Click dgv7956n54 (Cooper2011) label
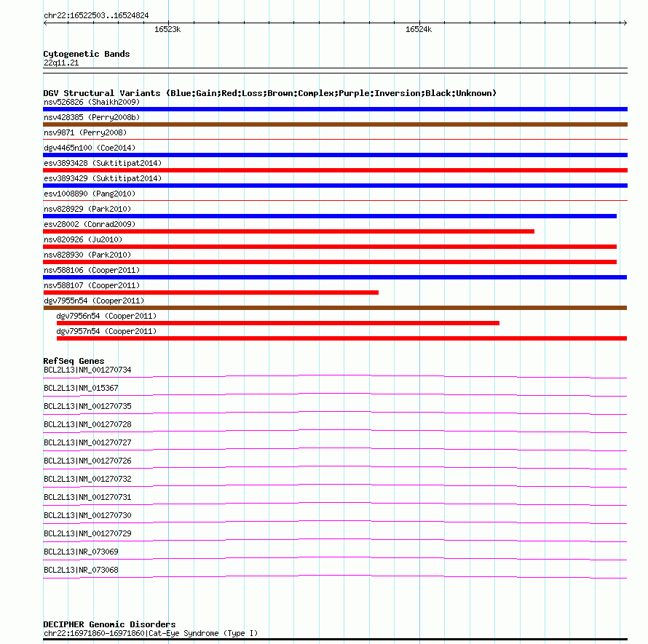Screen dimensions: 648x644 click(x=106, y=316)
